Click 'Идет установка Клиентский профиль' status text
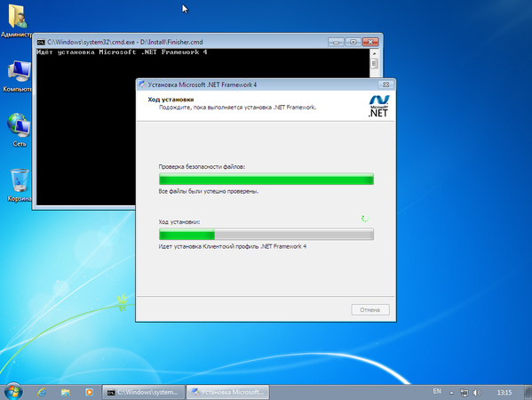532x400 pixels. click(233, 246)
